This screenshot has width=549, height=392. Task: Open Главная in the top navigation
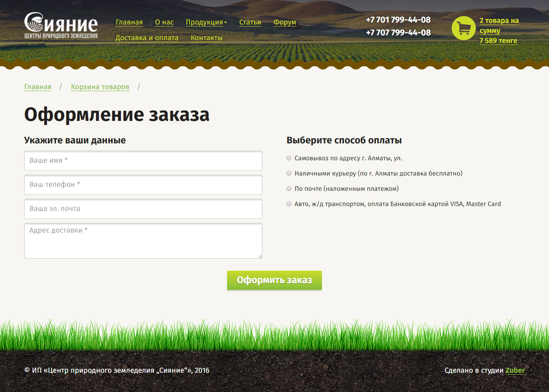pos(129,22)
